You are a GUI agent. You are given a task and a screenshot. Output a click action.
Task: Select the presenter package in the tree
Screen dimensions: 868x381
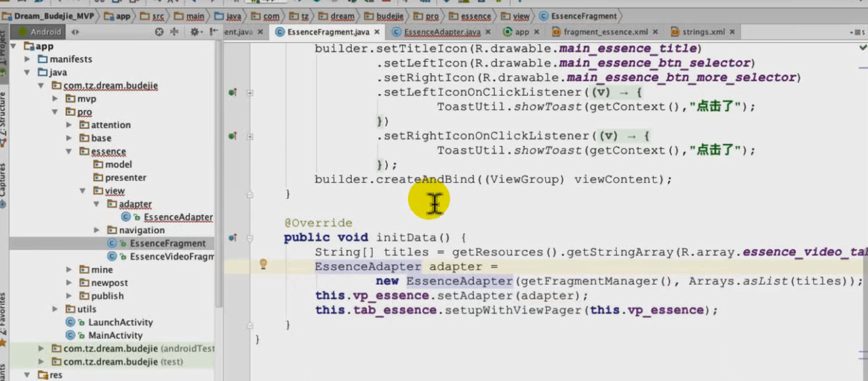coord(125,178)
